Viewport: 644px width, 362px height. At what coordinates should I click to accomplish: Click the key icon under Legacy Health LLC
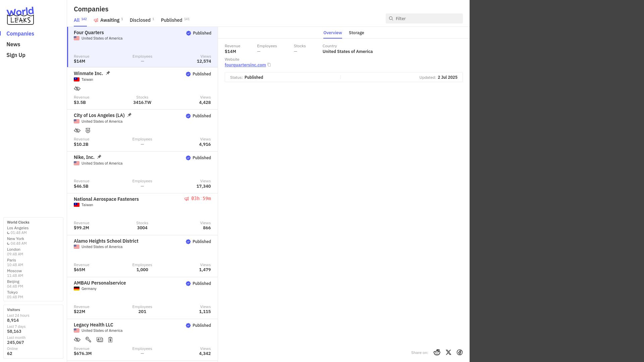[x=88, y=340]
